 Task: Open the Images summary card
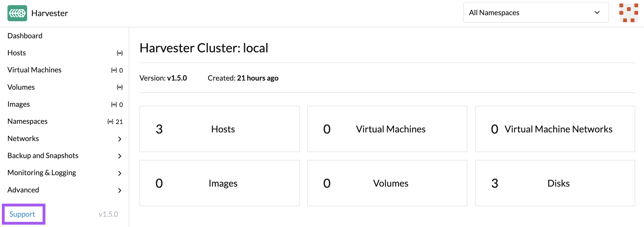219,183
